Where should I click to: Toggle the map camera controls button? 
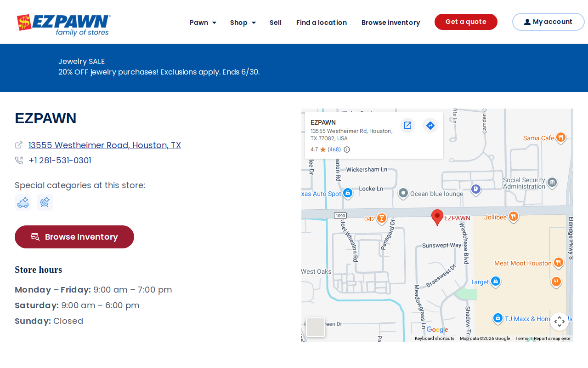(x=560, y=322)
